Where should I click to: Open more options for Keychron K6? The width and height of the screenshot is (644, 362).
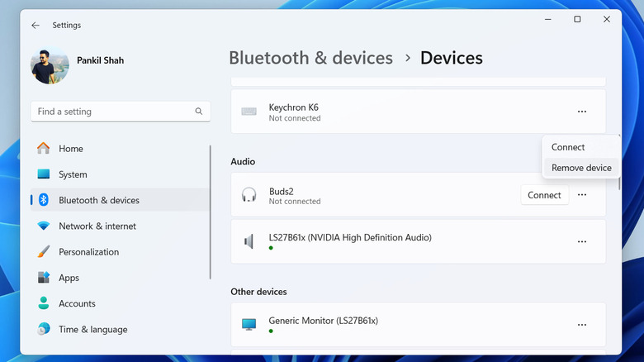582,112
